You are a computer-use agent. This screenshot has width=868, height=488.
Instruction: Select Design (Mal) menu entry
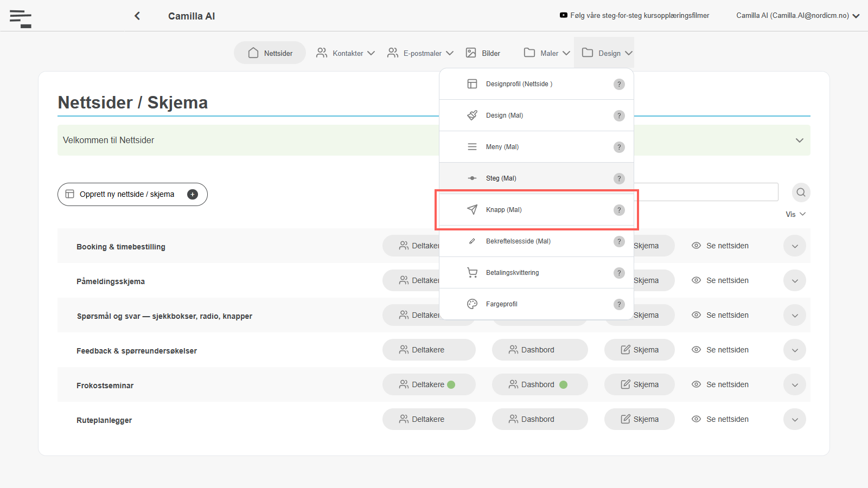coord(537,115)
